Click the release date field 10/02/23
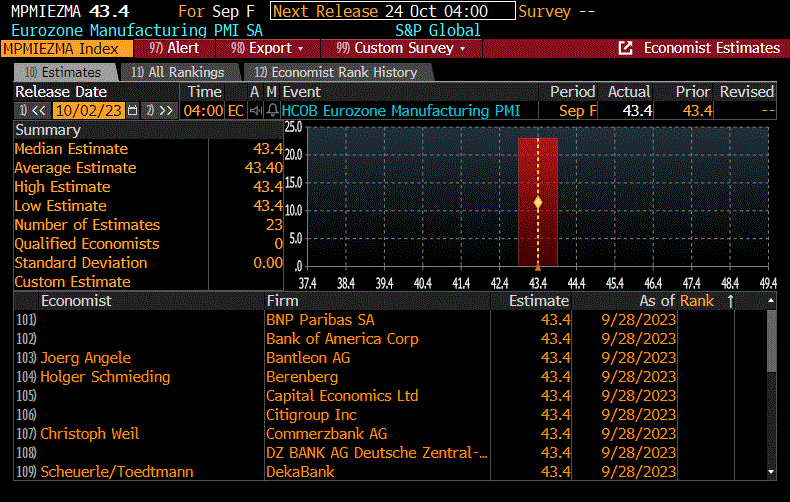This screenshot has height=502, width=790. tap(89, 110)
